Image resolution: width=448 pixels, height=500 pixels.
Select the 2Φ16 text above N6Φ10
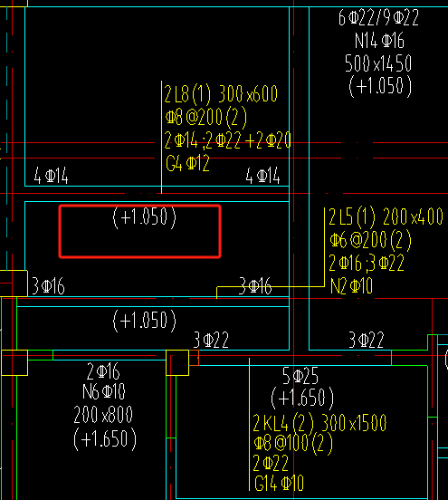point(103,371)
